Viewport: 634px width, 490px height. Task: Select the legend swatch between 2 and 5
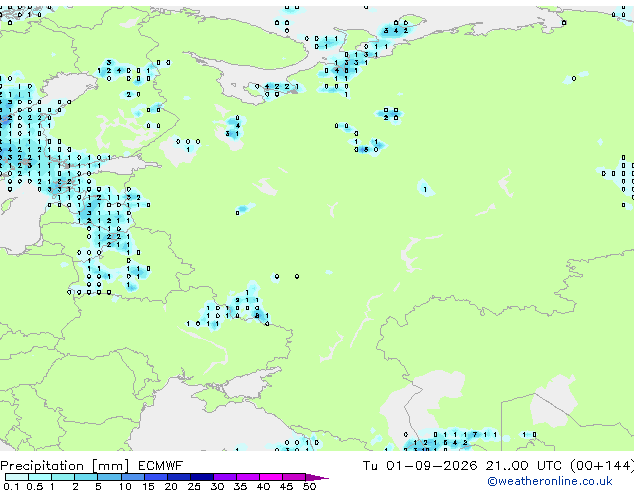coord(86,477)
